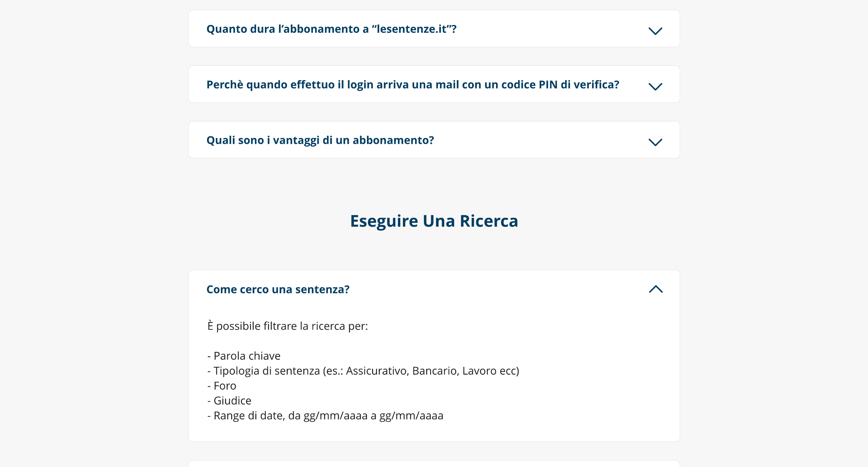868x467 pixels.
Task: Expand the chevron for 'Quanto dura l'abbonamento'
Action: (x=655, y=31)
